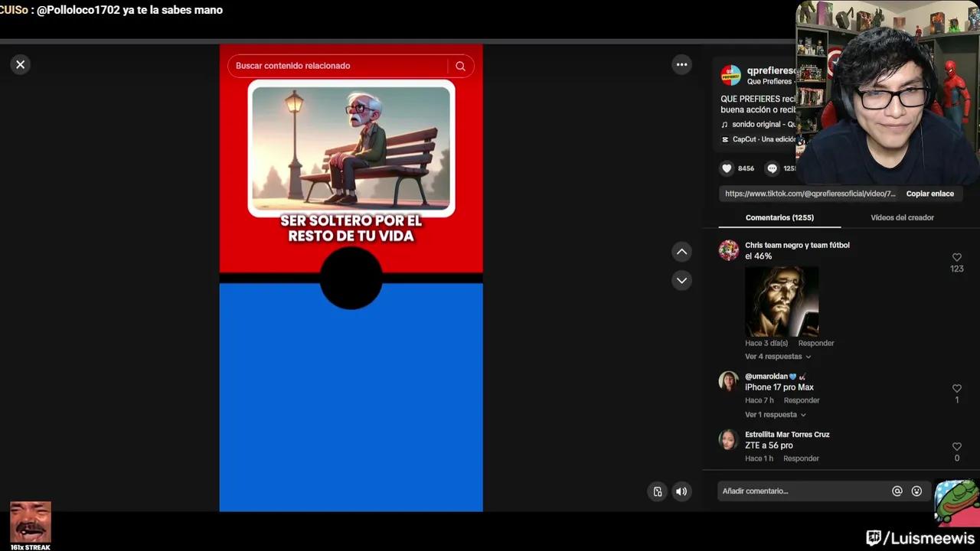Open the video comments via speech bubble icon
Image resolution: width=980 pixels, height=551 pixels.
click(772, 168)
